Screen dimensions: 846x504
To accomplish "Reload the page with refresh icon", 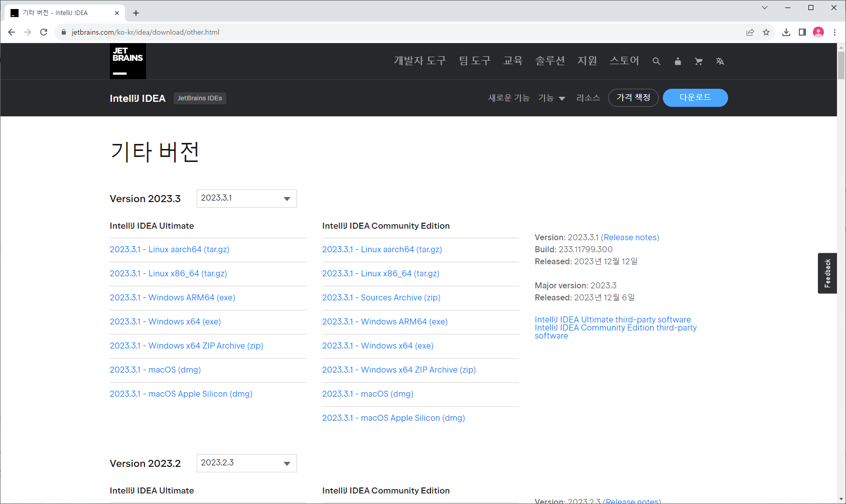I will 44,32.
